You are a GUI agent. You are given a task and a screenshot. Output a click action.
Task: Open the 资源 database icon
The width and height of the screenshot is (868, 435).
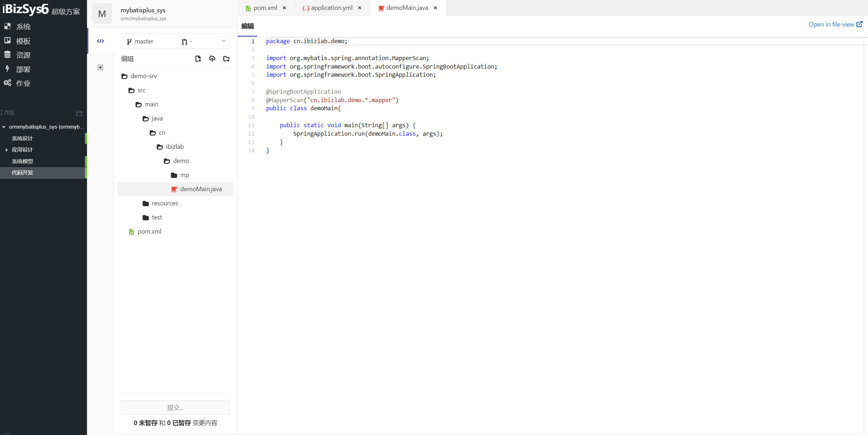7,54
